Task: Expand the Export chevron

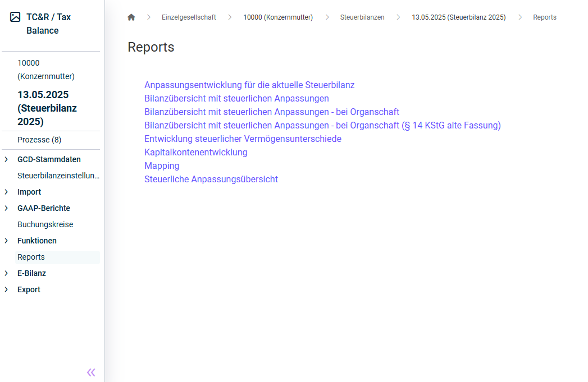Action: click(6, 290)
